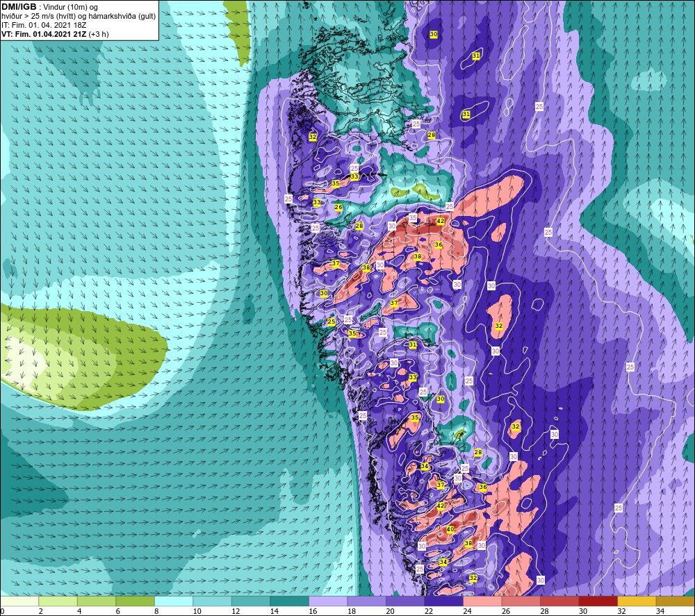Pick the lavender 16–18 m/s legend swatch
The height and width of the screenshot is (616, 695).
(328, 601)
